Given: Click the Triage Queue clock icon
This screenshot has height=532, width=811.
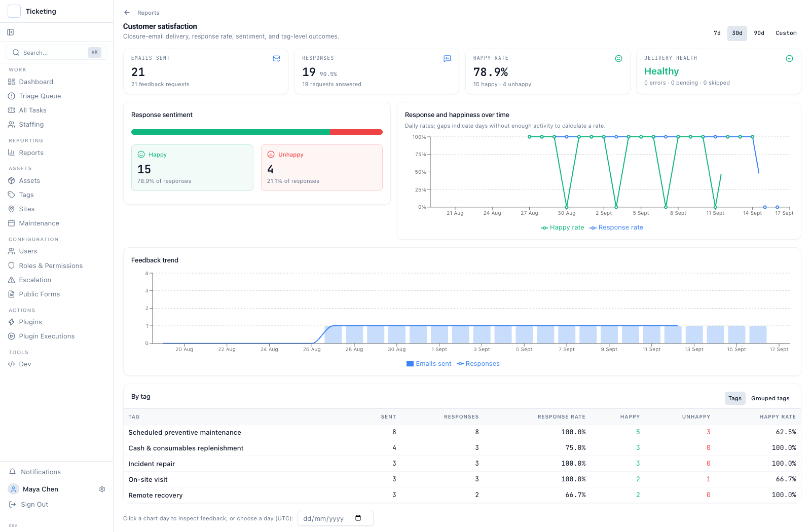Looking at the screenshot, I should (12, 96).
